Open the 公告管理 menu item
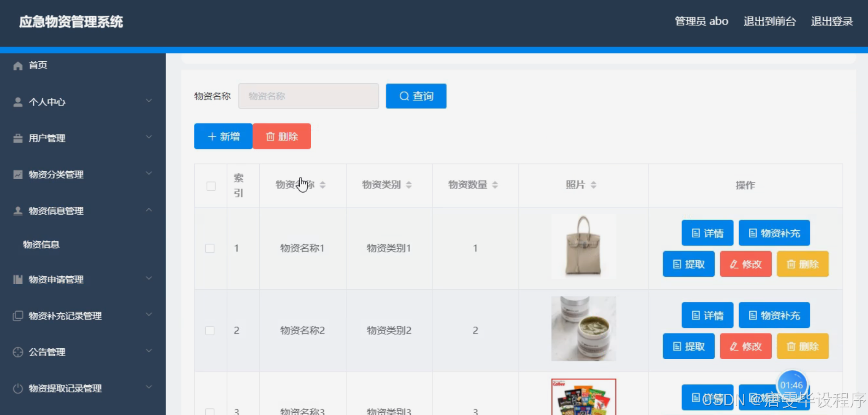Screen dimensions: 868x415 83,352
